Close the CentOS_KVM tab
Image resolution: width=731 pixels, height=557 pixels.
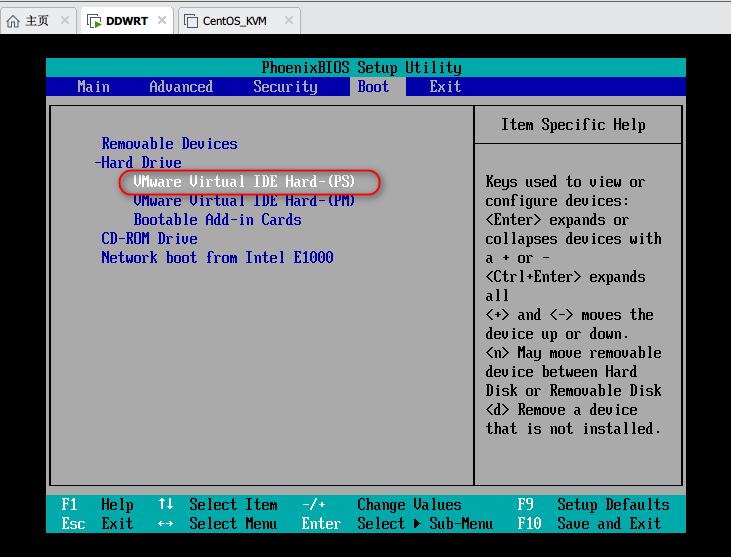[x=289, y=20]
